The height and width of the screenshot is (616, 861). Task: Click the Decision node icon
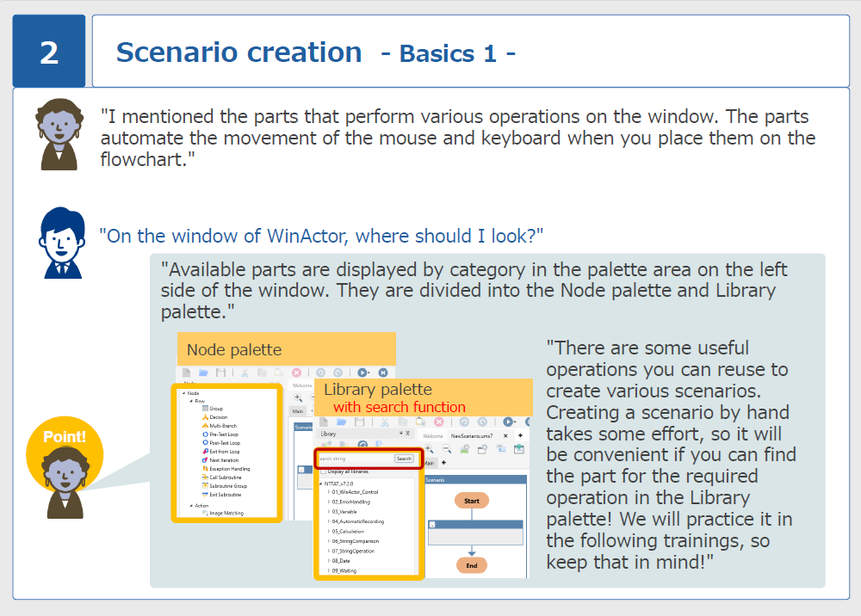[204, 416]
